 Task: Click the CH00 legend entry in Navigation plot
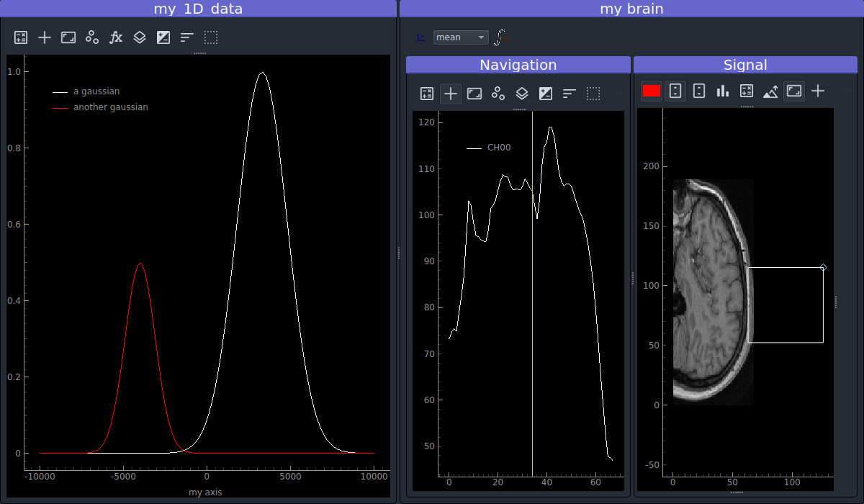(499, 148)
